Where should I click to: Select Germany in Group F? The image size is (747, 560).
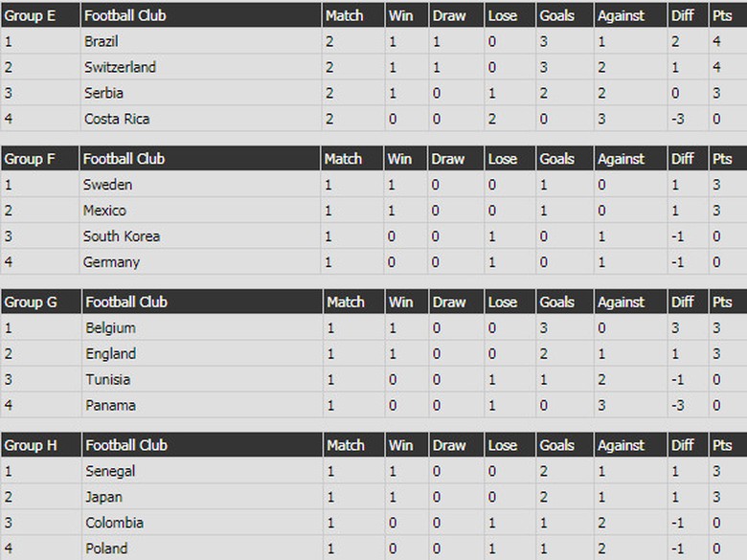[x=111, y=262]
